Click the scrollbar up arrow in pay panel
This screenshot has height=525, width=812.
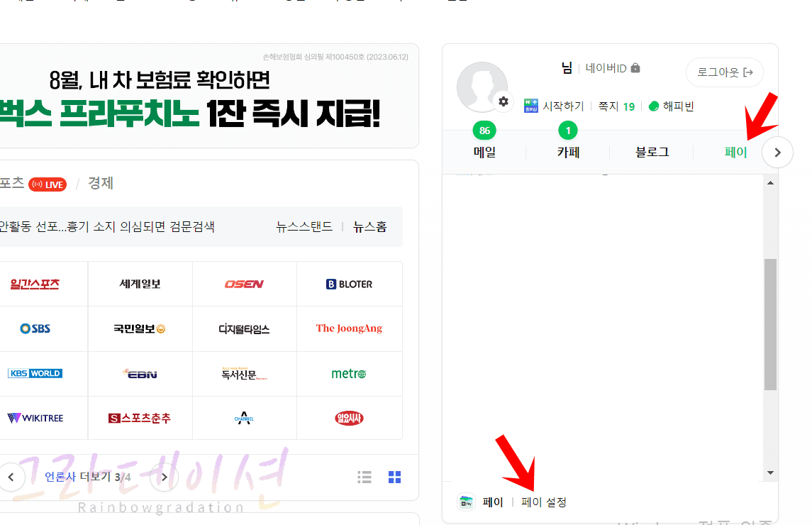click(771, 183)
